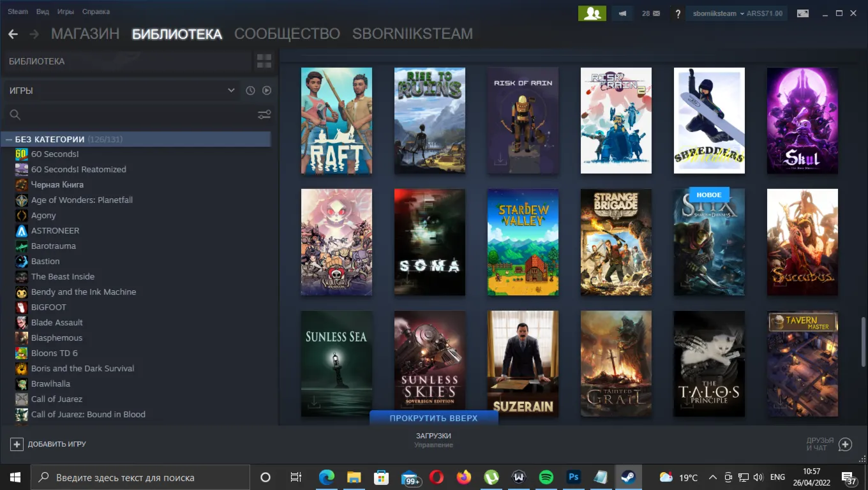The width and height of the screenshot is (868, 490).
Task: Open sborniiksteam account dropdown
Action: pos(737,13)
